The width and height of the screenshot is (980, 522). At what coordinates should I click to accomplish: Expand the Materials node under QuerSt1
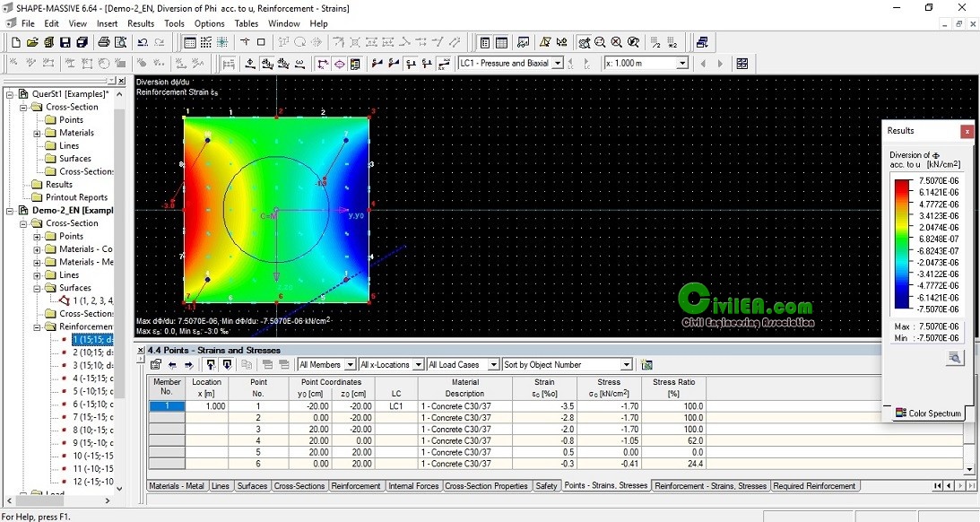click(x=38, y=133)
